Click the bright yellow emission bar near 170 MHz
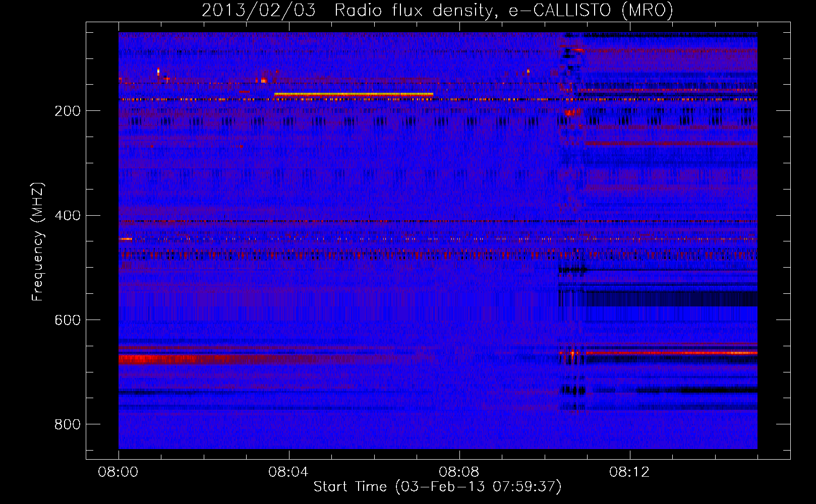This screenshot has width=816, height=504. point(354,94)
